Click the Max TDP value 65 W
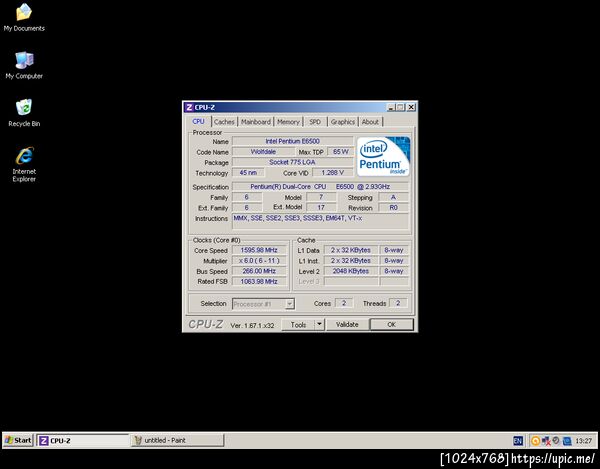This screenshot has height=469, width=600. tap(341, 151)
